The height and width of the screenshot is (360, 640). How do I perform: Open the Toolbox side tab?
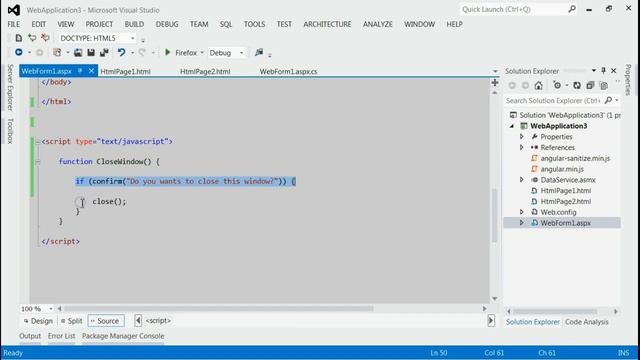(11, 131)
